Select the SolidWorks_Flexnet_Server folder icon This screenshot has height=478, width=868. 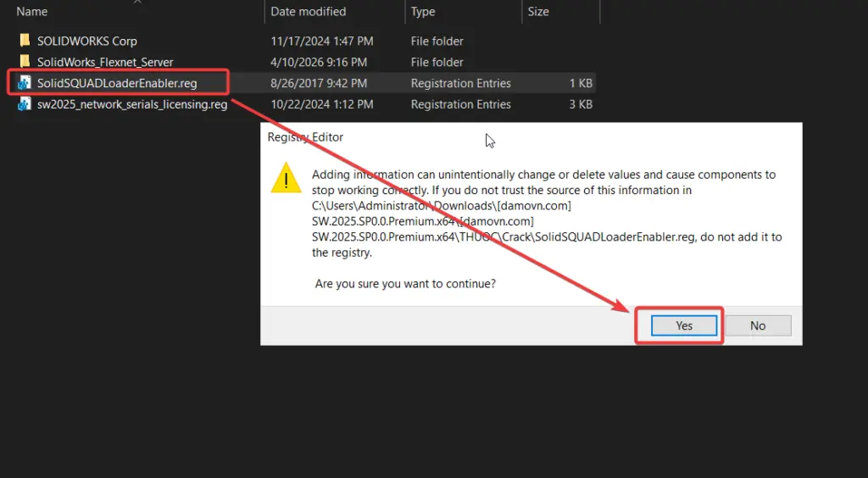coord(25,61)
